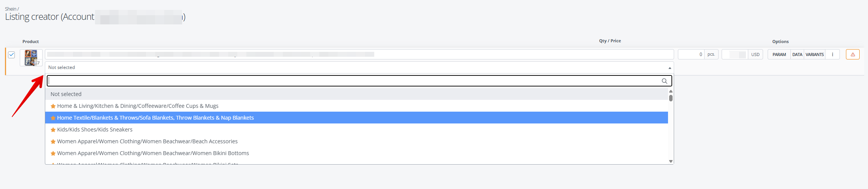The height and width of the screenshot is (189, 868).
Task: Click the red warning triangle icon
Action: [x=853, y=54]
